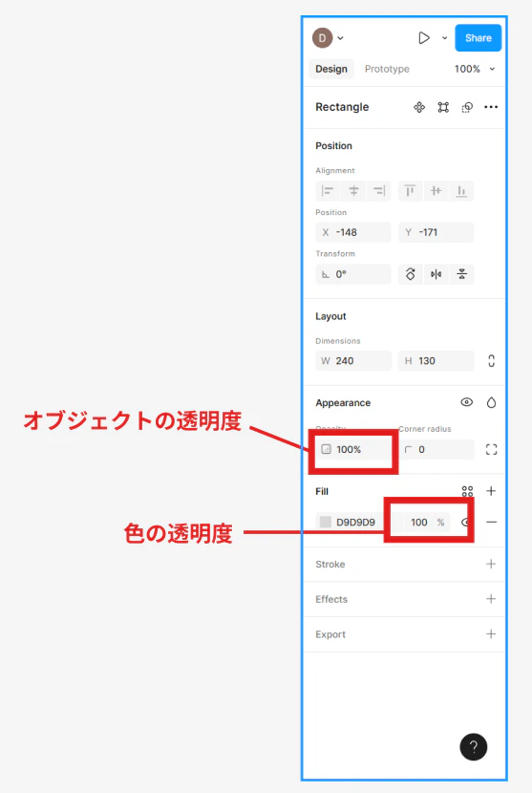Click the height field showing 130
The height and width of the screenshot is (793, 532).
pos(436,361)
